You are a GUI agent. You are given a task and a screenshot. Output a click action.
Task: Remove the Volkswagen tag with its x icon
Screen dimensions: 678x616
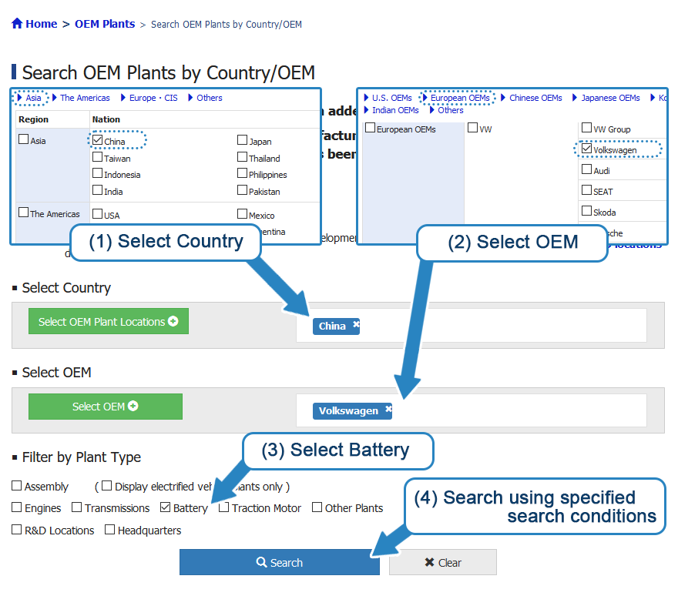(388, 409)
